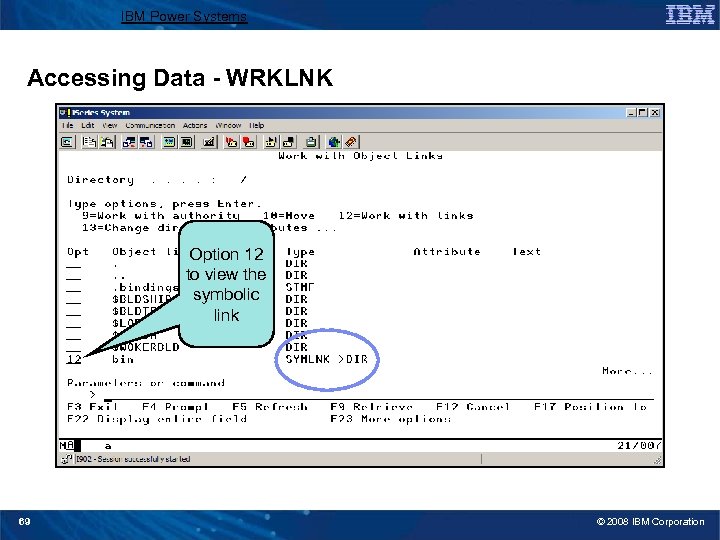The height and width of the screenshot is (540, 720).
Task: Start macro recording with Record icon
Action: point(231,142)
